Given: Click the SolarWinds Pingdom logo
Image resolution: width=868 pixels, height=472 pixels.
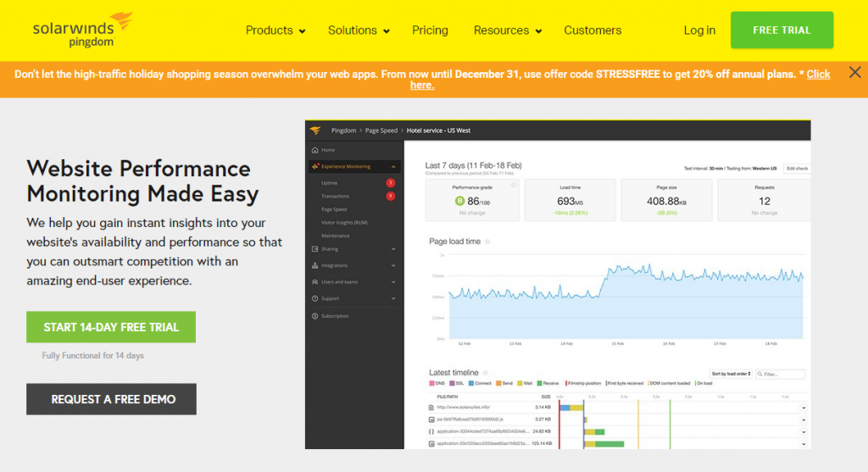Looking at the screenshot, I should pyautogui.click(x=83, y=30).
